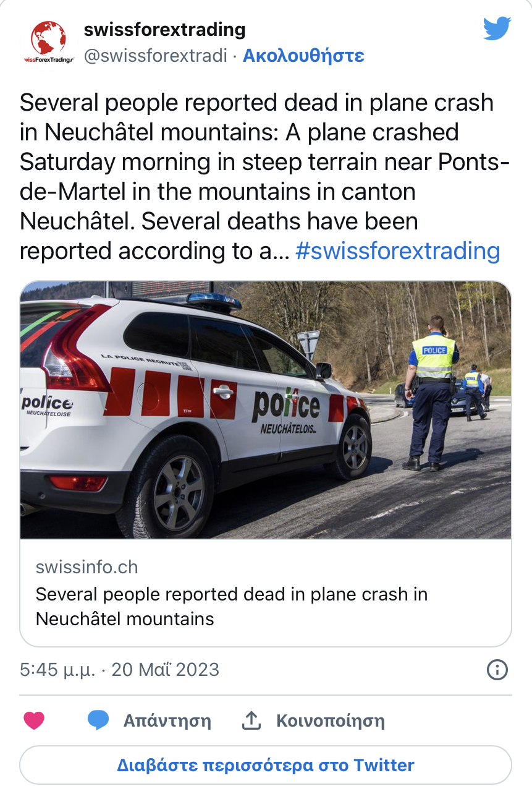Click the swissforextrading globe profile avatar
This screenshot has height=786, width=532.
pyautogui.click(x=48, y=42)
